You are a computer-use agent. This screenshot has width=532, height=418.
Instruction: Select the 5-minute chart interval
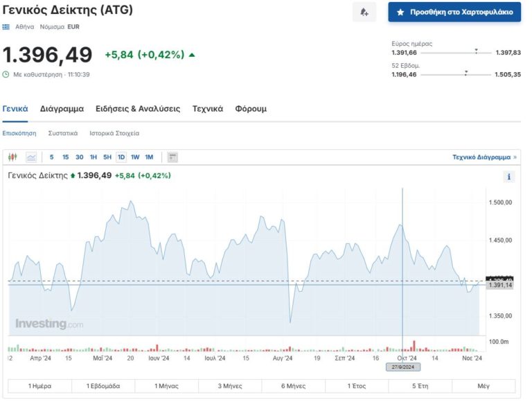click(x=51, y=157)
